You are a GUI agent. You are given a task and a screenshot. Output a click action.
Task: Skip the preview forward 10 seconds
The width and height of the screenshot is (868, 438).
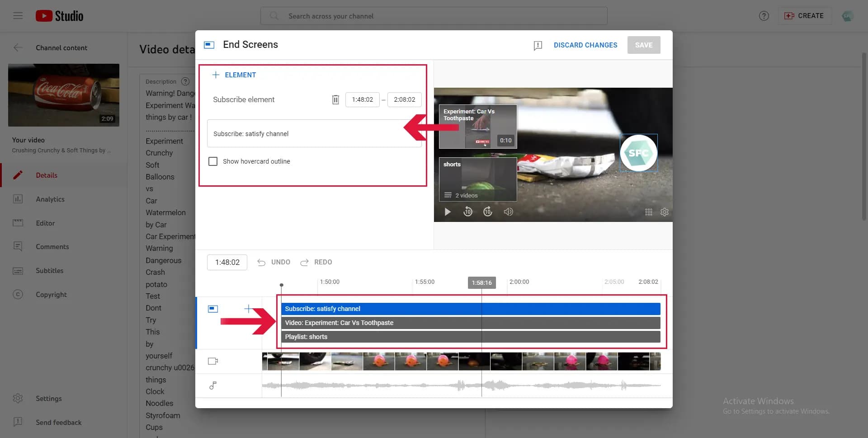pyautogui.click(x=488, y=212)
